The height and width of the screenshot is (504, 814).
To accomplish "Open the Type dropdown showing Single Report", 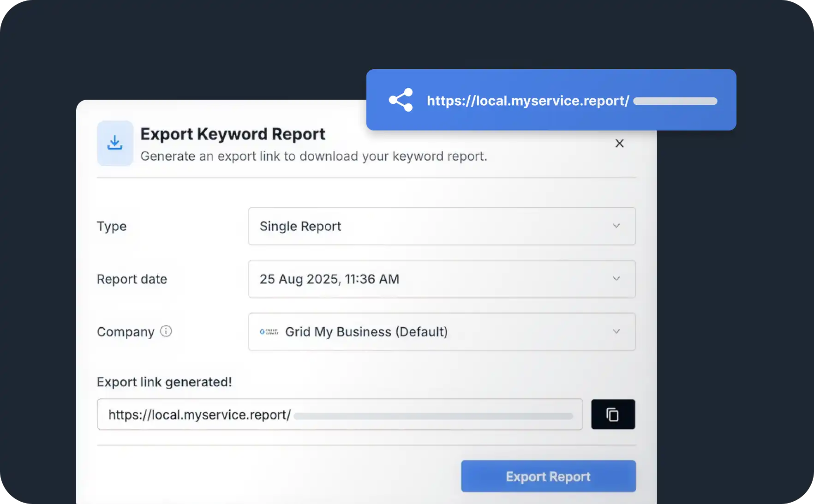I will 442,226.
